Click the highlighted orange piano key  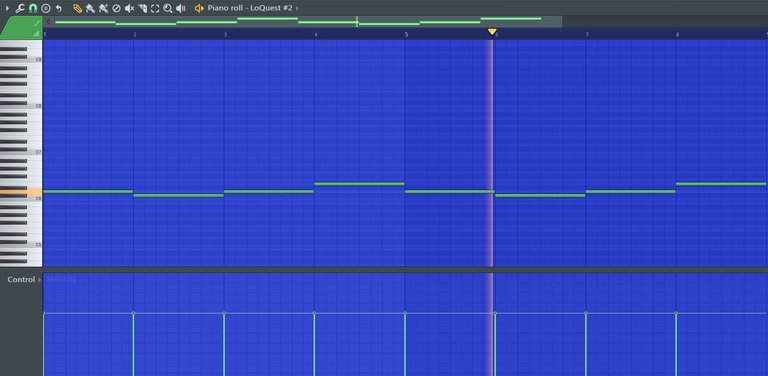pos(21,193)
